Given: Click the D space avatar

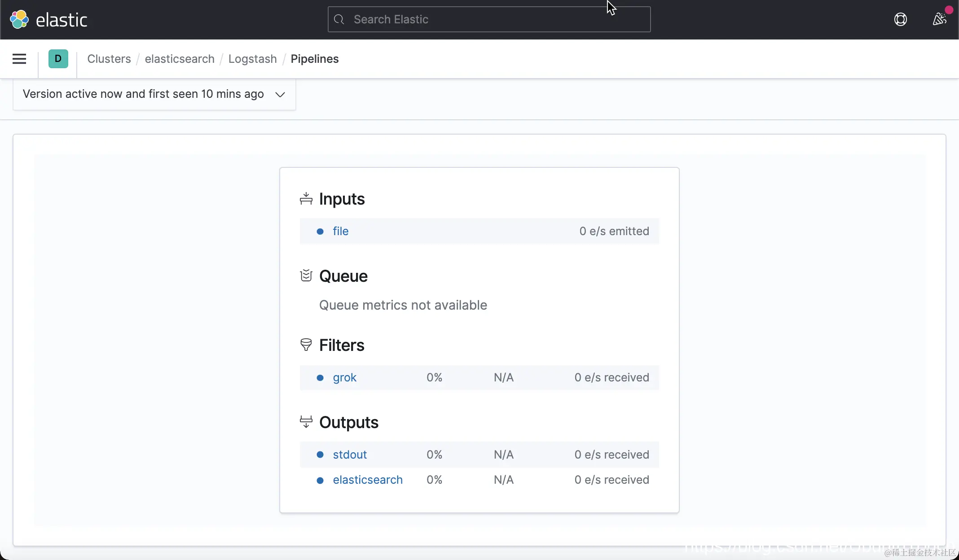Looking at the screenshot, I should click(x=58, y=59).
